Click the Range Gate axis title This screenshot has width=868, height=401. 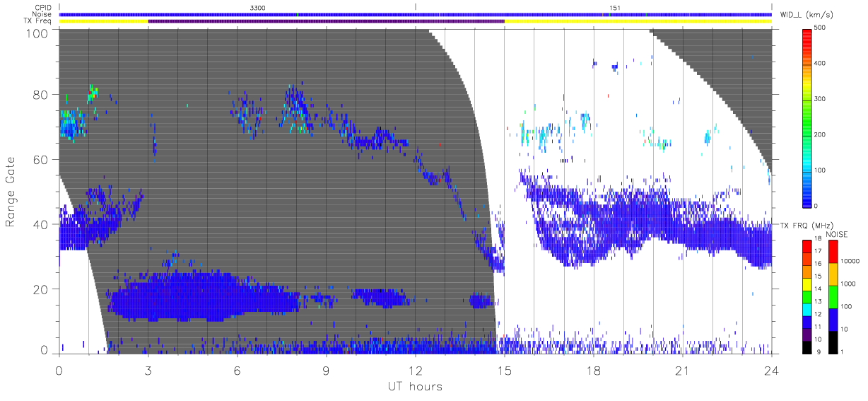[x=11, y=192]
